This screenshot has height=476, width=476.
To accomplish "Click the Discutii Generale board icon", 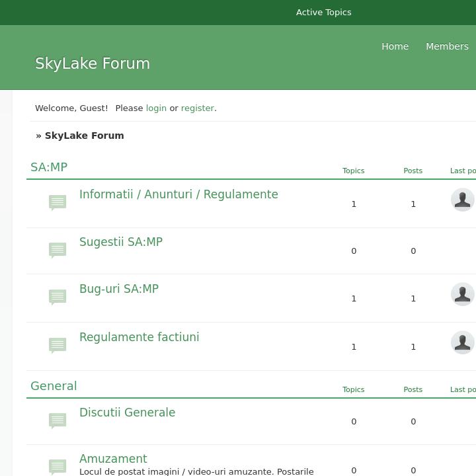I will (x=58, y=420).
